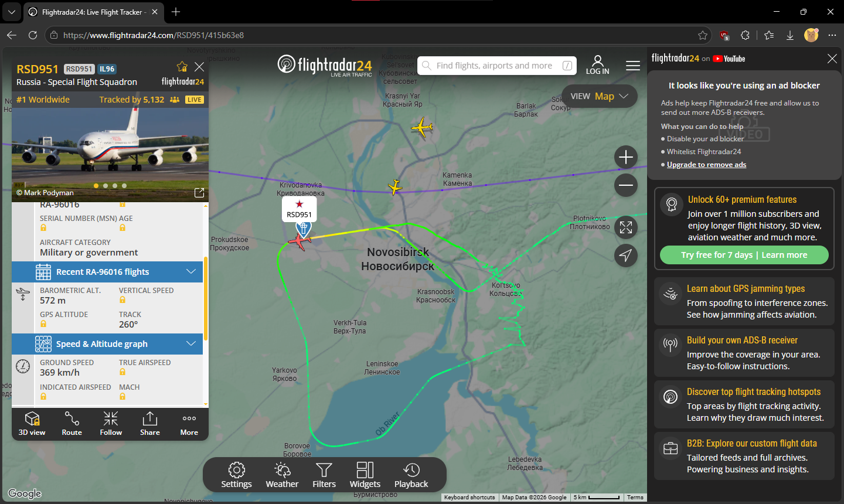
Task: Switch to the Flightradar24 browser tab
Action: point(94,12)
